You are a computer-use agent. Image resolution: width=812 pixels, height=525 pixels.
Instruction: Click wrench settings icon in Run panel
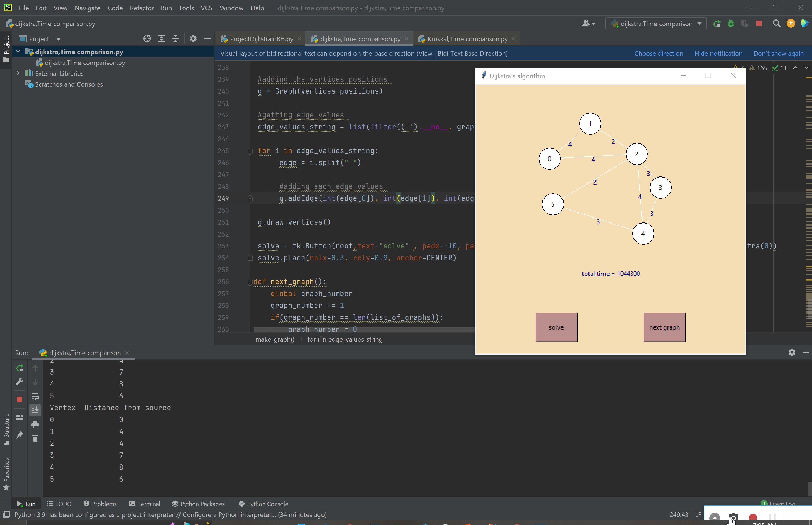pyautogui.click(x=19, y=382)
